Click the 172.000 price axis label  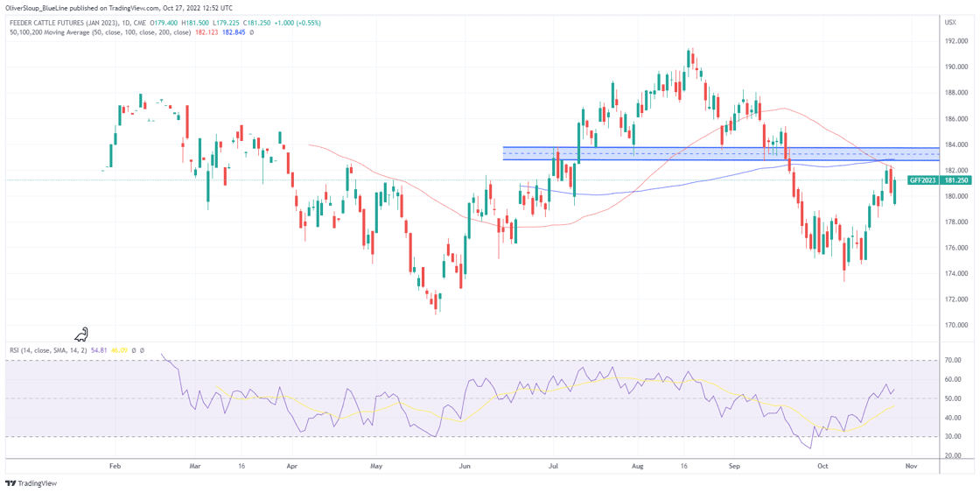(x=955, y=299)
